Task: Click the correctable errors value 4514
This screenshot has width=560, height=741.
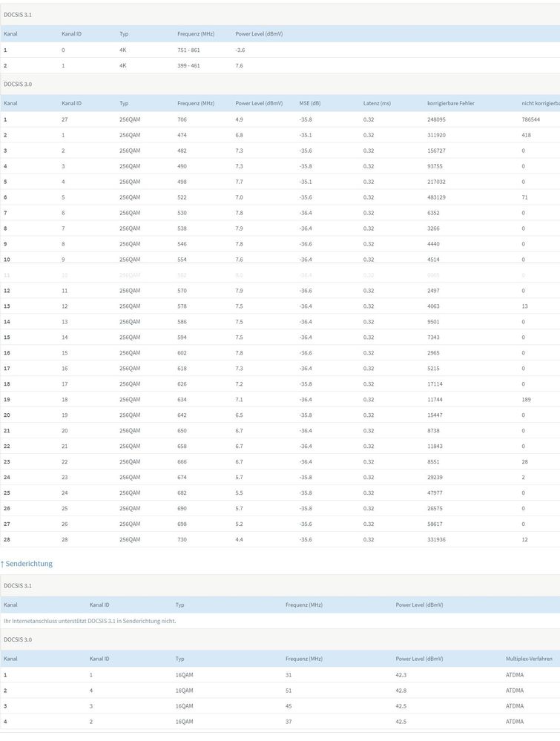Action: coord(433,260)
